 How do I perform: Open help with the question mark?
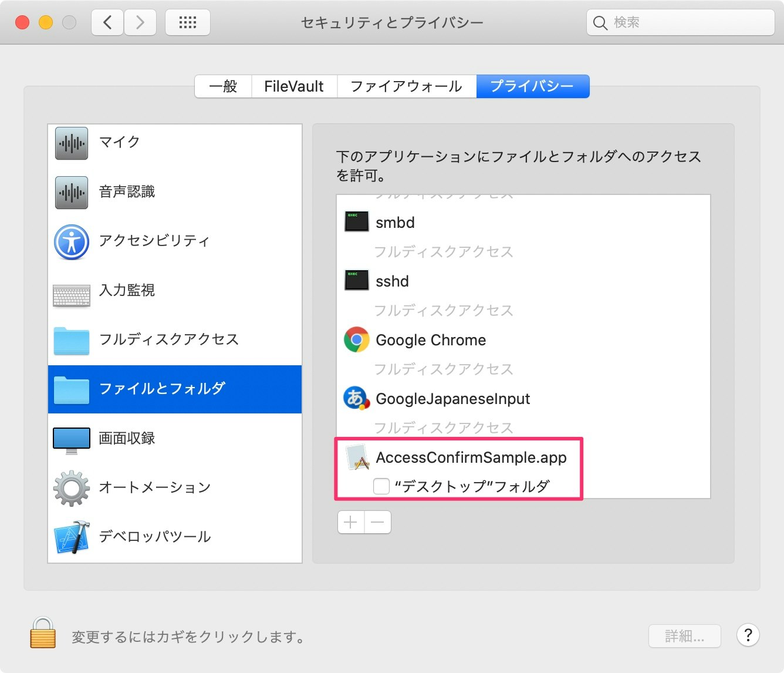(x=748, y=635)
